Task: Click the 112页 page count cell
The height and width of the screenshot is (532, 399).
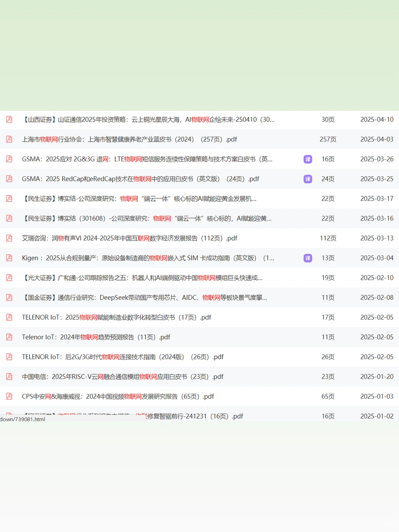Action: click(x=328, y=238)
